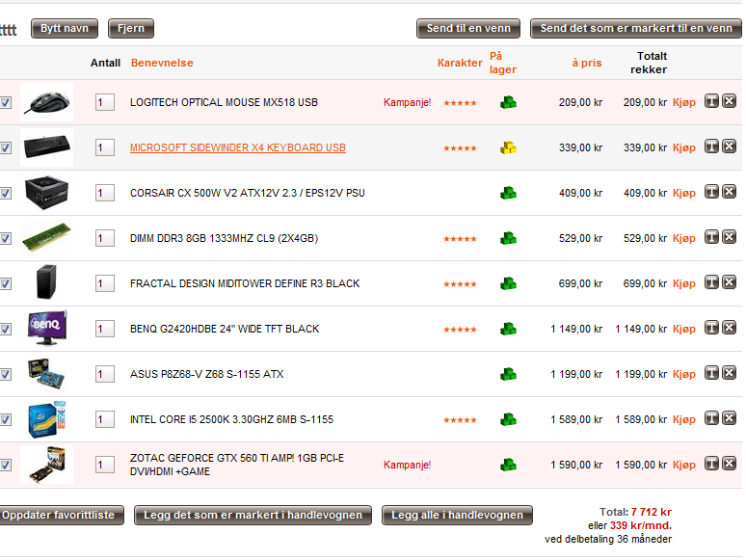Remove Zotac GTX 560 Ti with X icon
Viewport: 746px width, 560px height.
(729, 463)
